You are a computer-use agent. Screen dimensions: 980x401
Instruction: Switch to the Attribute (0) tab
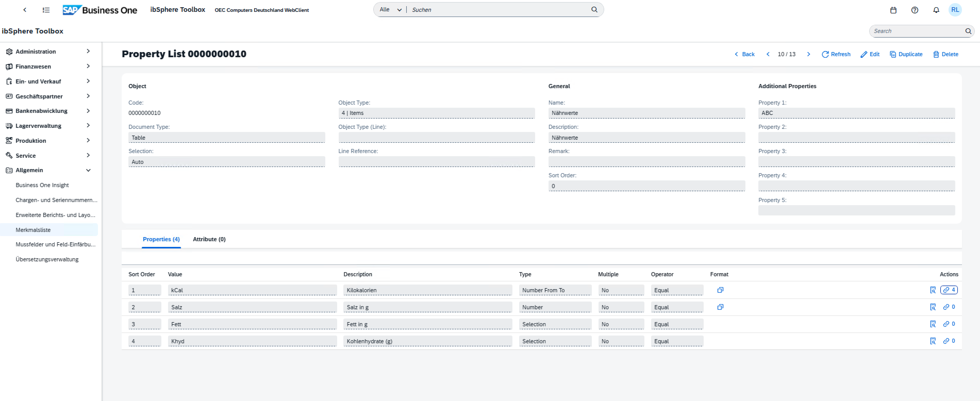click(209, 239)
